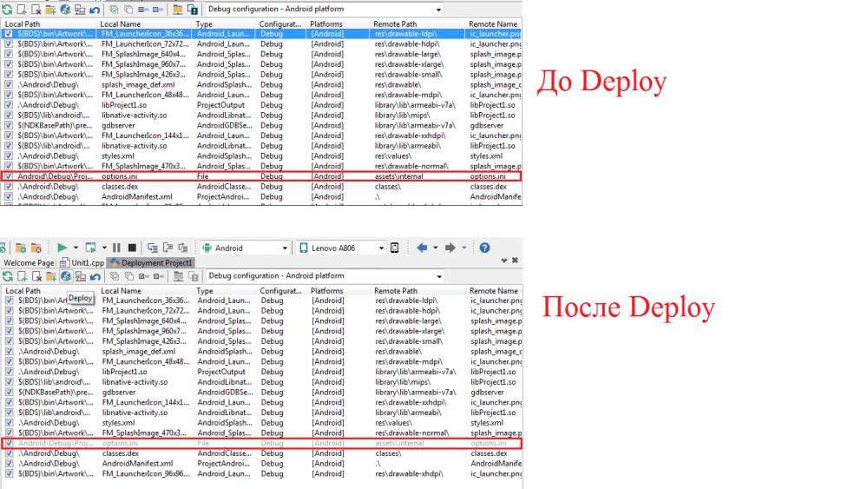This screenshot has width=868, height=489.
Task: Click network folder icon in the До Deploy toolbar
Action: click(x=178, y=10)
